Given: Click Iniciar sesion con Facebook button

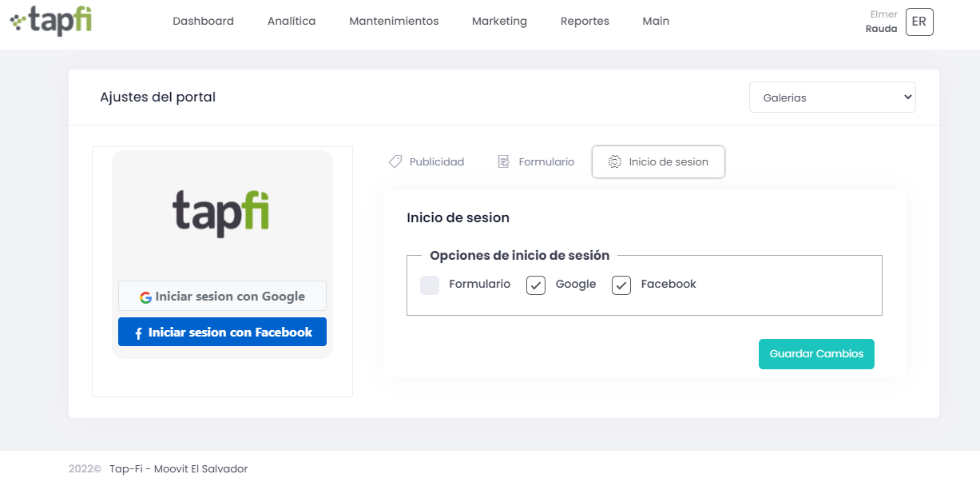Looking at the screenshot, I should click(222, 332).
